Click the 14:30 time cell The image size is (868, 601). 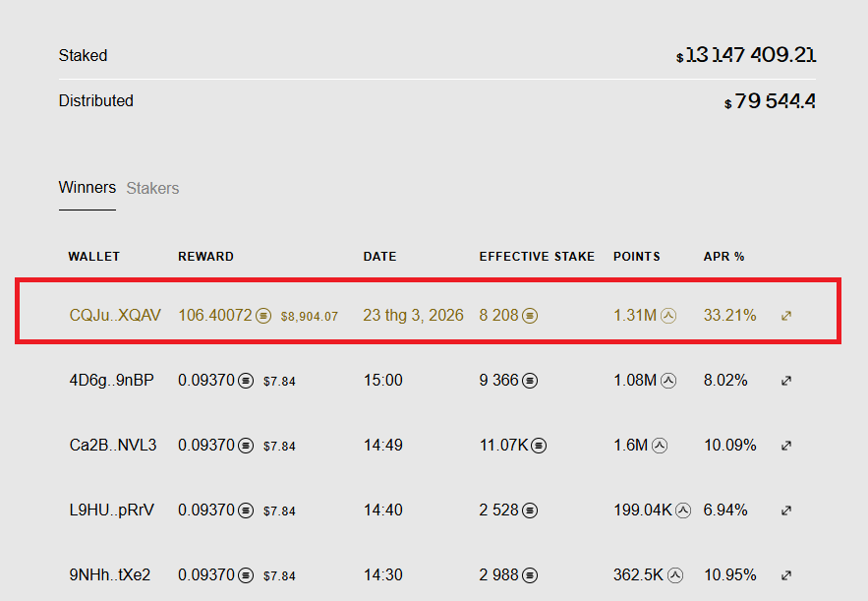[x=383, y=574]
